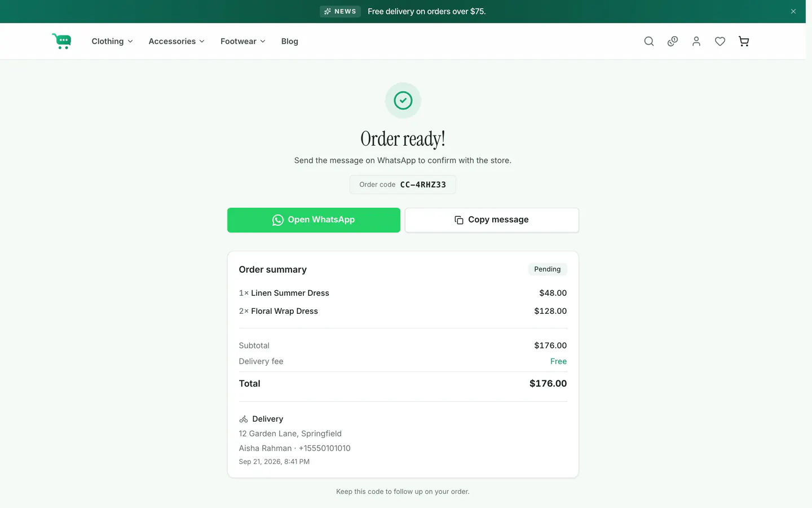Click the Subtotal label
This screenshot has height=508, width=812.
tap(254, 345)
